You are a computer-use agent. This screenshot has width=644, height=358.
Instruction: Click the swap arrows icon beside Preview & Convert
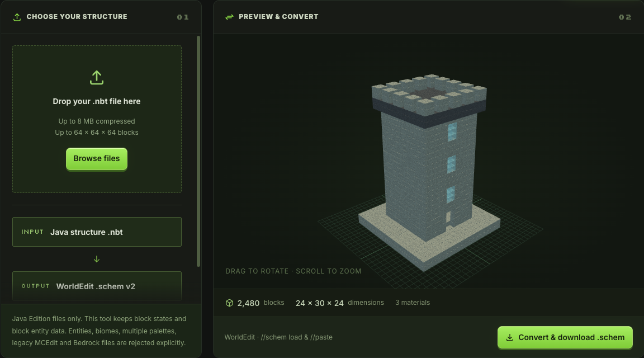(229, 17)
